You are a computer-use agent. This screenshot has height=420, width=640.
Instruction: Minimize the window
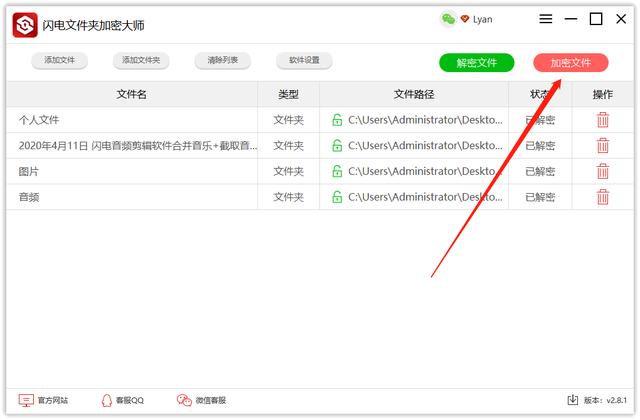tap(571, 19)
